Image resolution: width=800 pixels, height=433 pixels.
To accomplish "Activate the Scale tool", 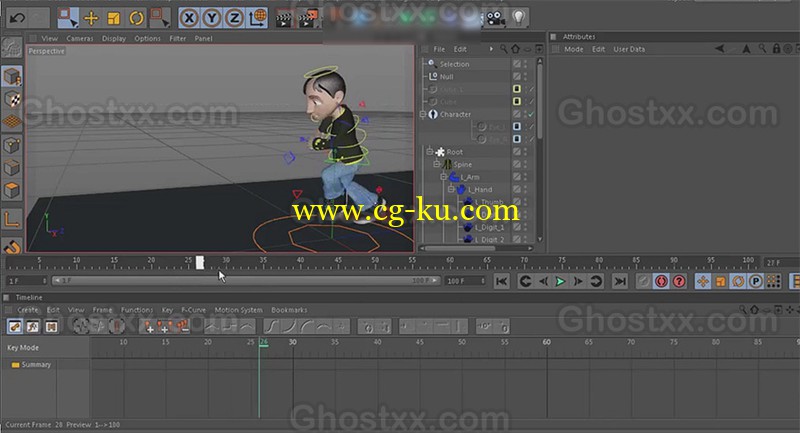I will tap(113, 18).
